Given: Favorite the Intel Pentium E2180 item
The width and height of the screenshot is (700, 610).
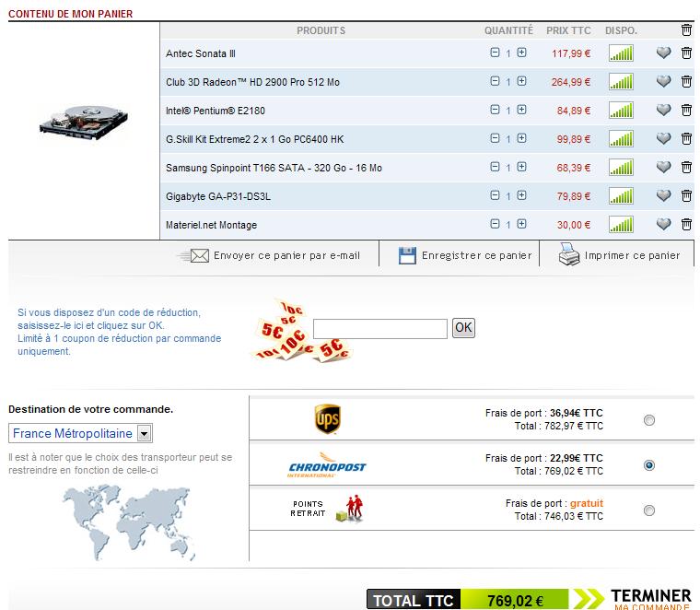Looking at the screenshot, I should 664,110.
